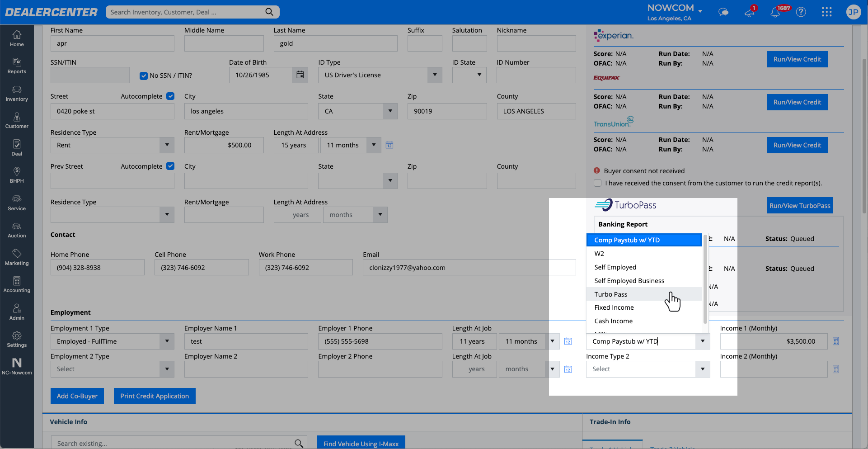Open Marketing section in sidebar
Screen dimensions: 868x449
[x=17, y=258]
